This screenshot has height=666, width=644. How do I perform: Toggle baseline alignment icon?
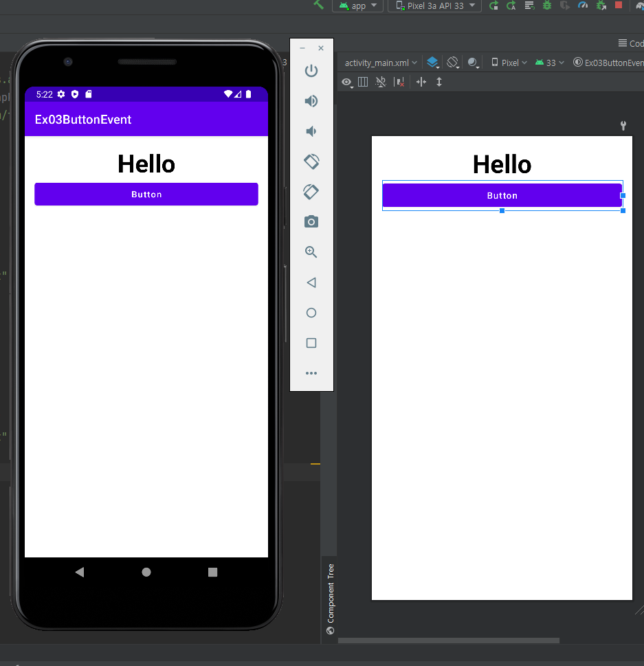click(x=381, y=82)
